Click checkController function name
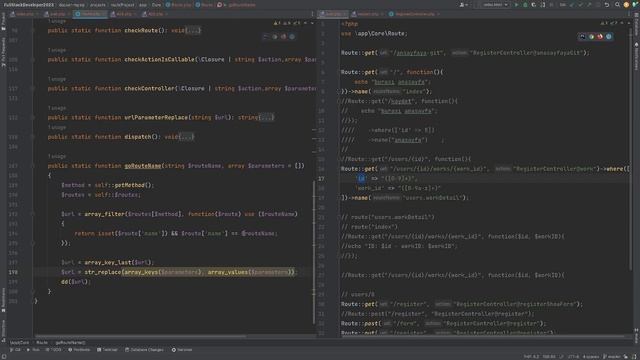This screenshot has height=360, width=640. 149,89
